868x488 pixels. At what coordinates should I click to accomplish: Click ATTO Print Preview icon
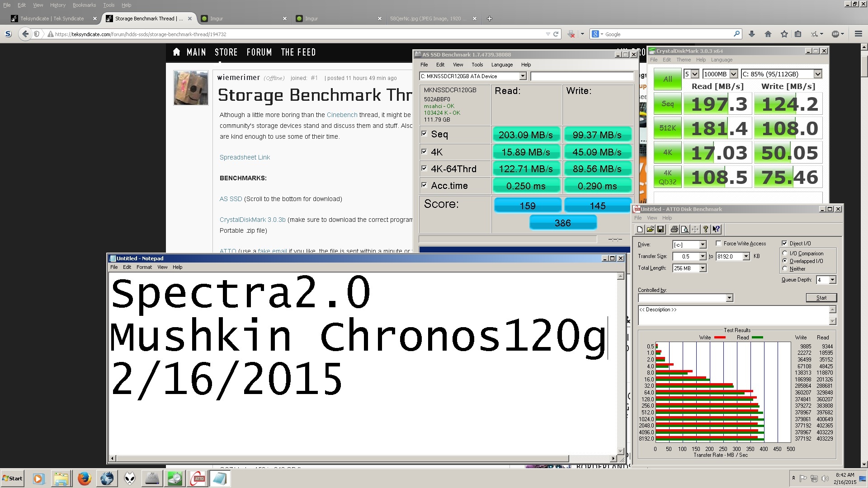(x=684, y=230)
